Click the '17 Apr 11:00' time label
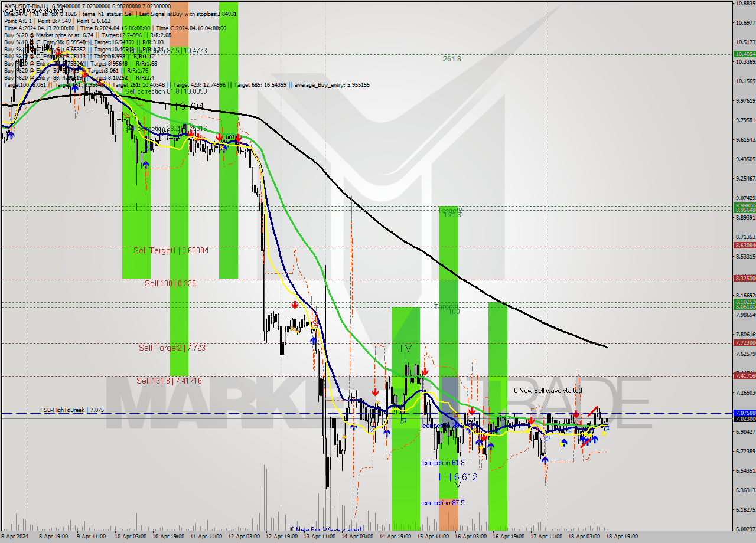 (x=546, y=537)
